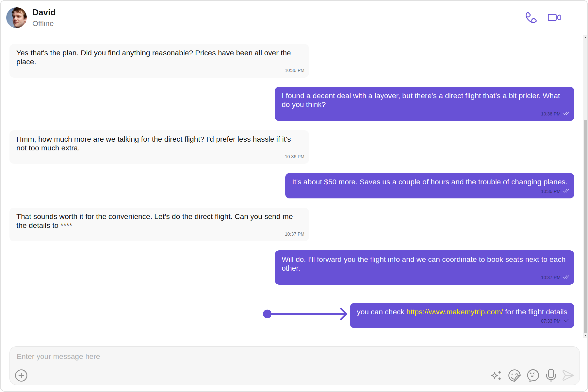Click the scrollbar up arrow
Viewport: 588px width, 392px height.
click(x=586, y=38)
